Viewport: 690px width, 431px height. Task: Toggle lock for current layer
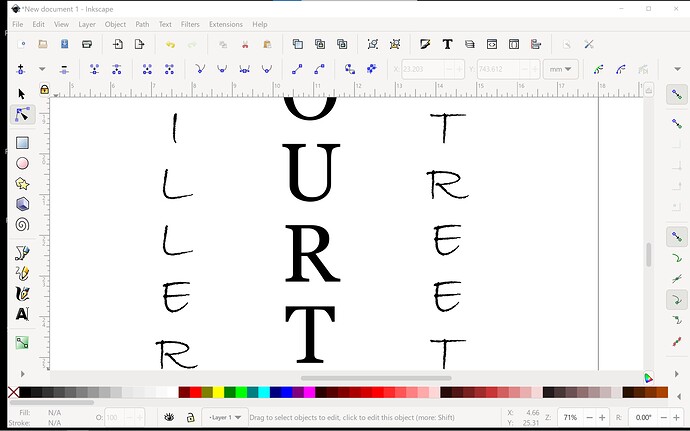[x=190, y=417]
